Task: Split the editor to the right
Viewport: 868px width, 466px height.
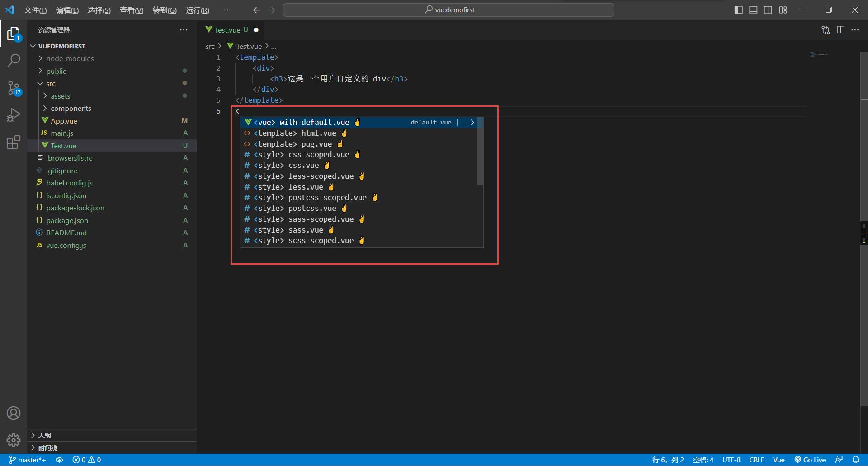Action: (x=840, y=30)
